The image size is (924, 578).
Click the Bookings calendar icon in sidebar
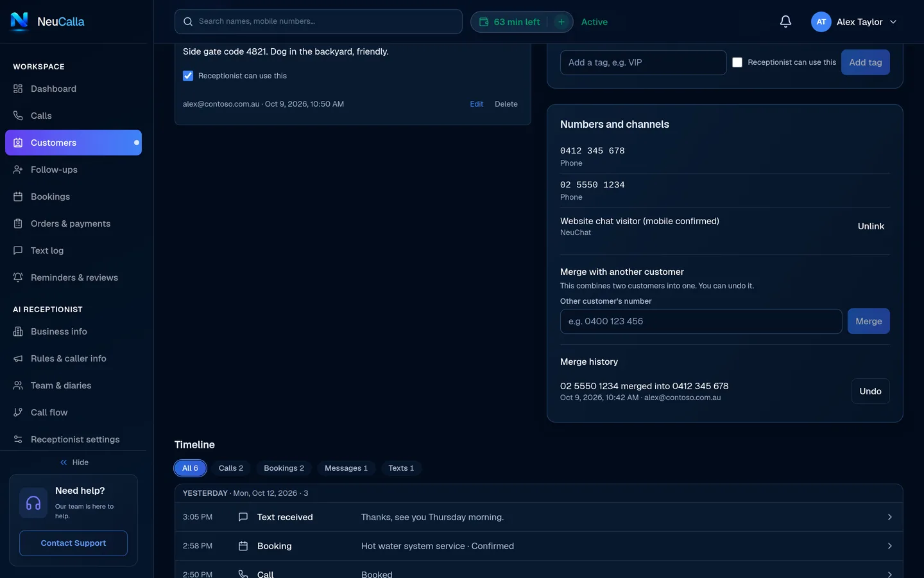coord(18,197)
